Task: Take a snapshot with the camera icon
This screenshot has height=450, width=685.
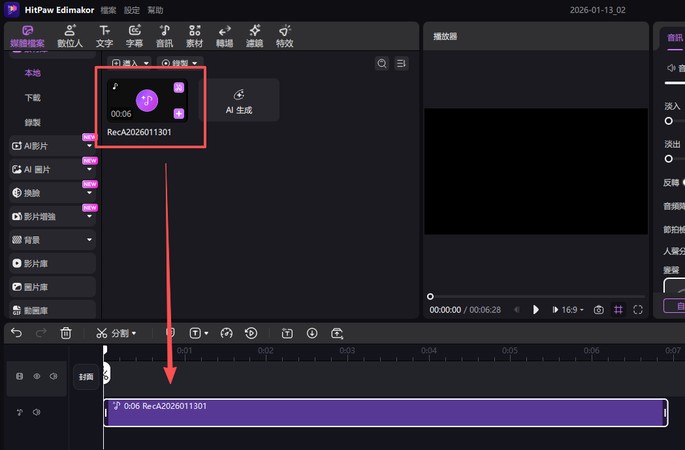Action: coord(598,310)
